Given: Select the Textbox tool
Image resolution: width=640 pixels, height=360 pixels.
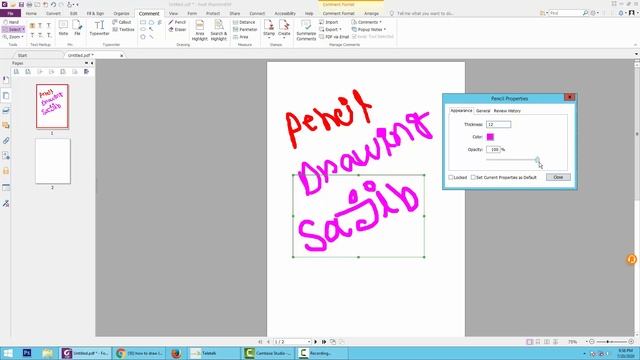Looking at the screenshot, I should point(123,29).
